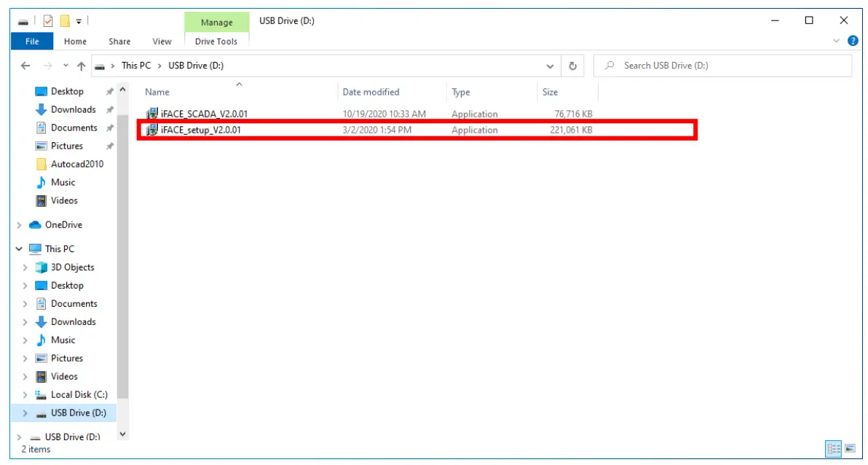Image resolution: width=868 pixels, height=465 pixels.
Task: Click This PC in the address bar
Action: click(136, 66)
